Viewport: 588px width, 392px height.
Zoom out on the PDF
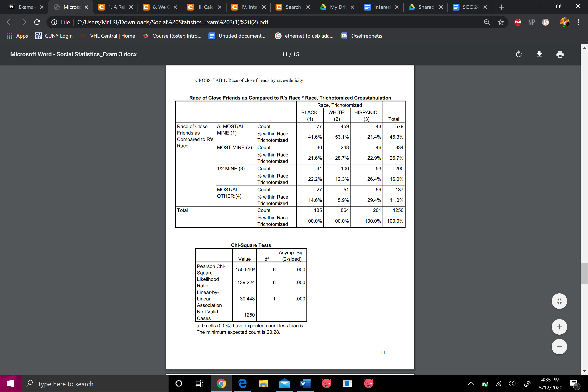point(559,346)
